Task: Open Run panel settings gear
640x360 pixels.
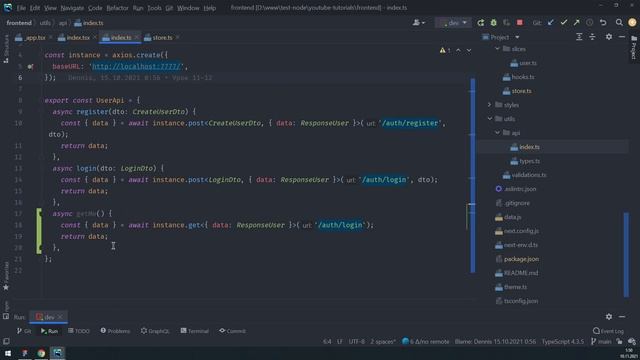Action: point(609,317)
